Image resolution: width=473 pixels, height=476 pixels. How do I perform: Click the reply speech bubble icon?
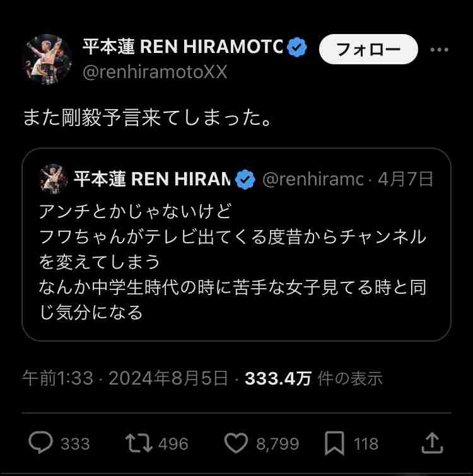[41, 443]
